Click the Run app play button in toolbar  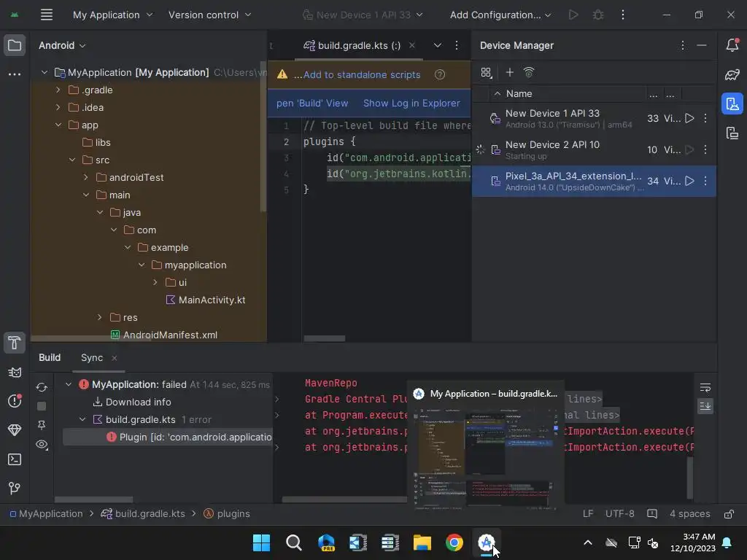coord(573,15)
